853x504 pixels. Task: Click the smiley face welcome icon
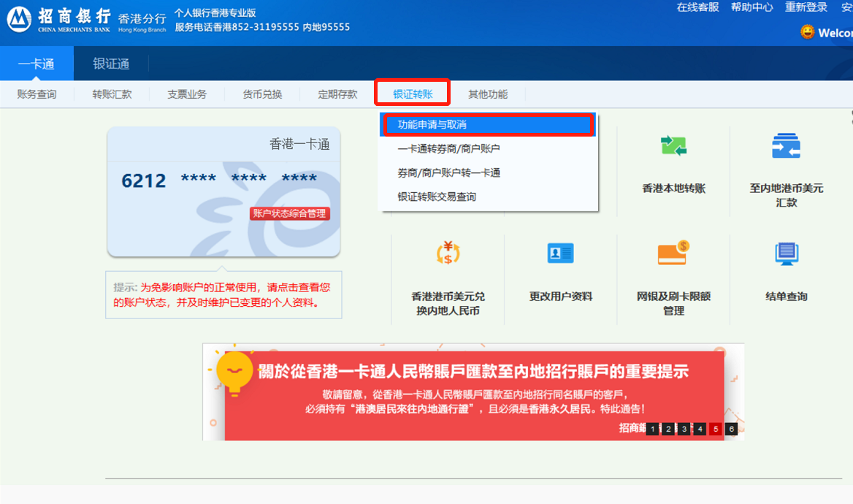point(807,32)
